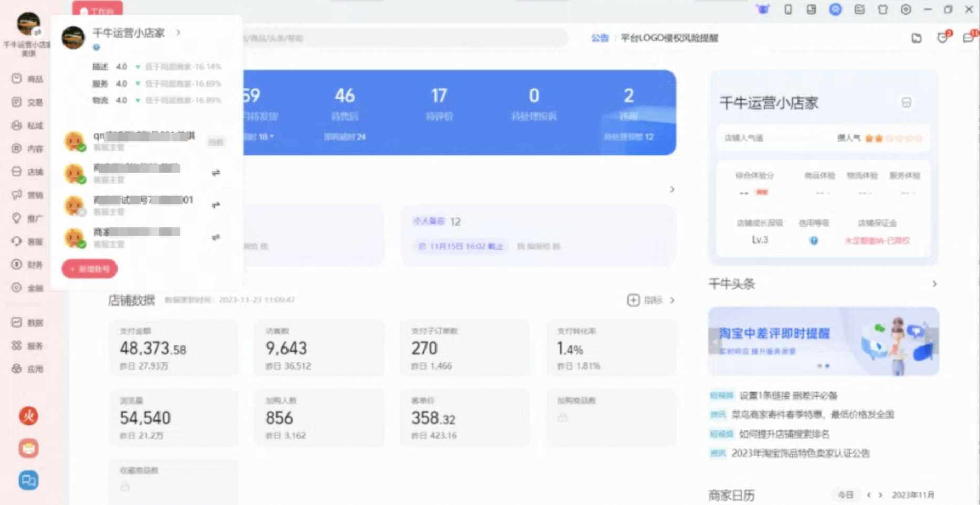Switch to the last sub-account swap arrows

(x=216, y=237)
